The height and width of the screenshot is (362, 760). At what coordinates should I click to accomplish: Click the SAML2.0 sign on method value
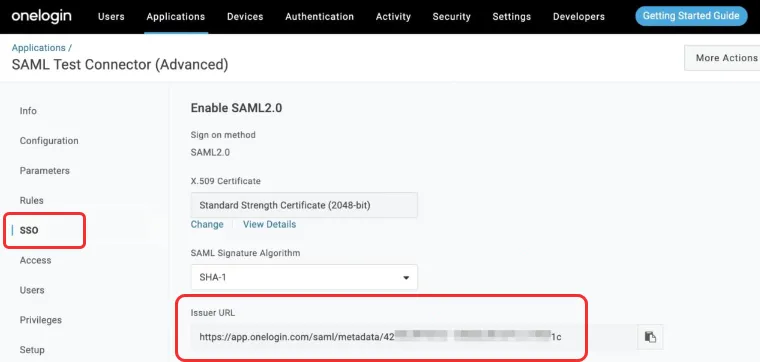tap(210, 152)
